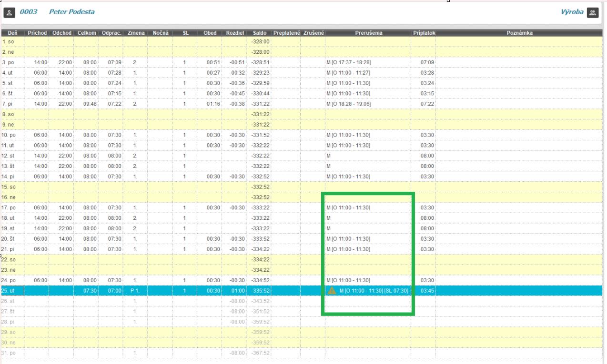607x364 pixels.
Task: Click the warning triangle icon in row 25. ut
Action: [332, 291]
